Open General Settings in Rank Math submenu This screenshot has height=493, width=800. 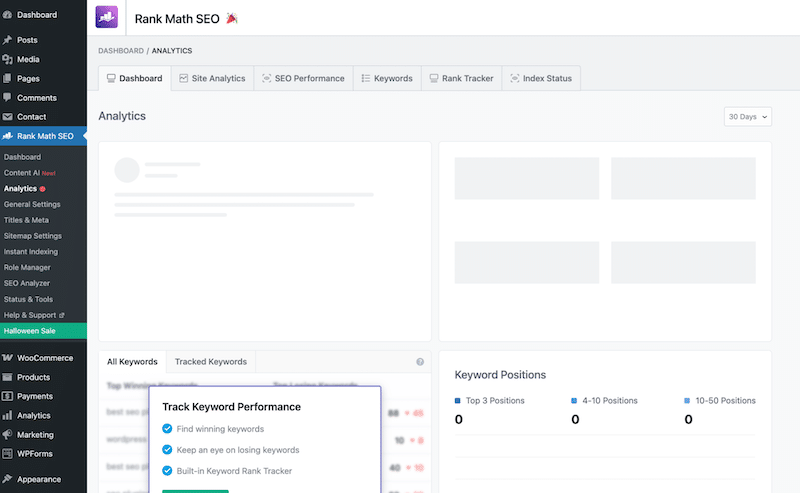click(x=32, y=204)
